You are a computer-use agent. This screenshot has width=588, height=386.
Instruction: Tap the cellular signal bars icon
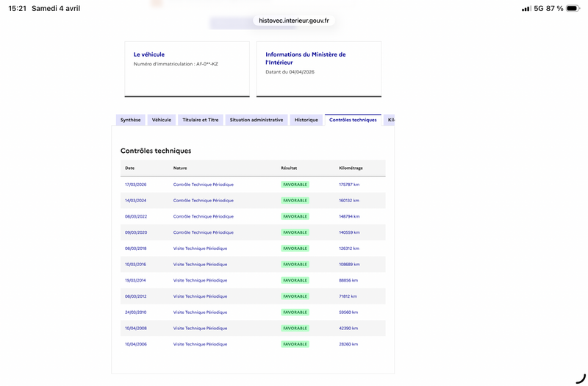point(526,9)
